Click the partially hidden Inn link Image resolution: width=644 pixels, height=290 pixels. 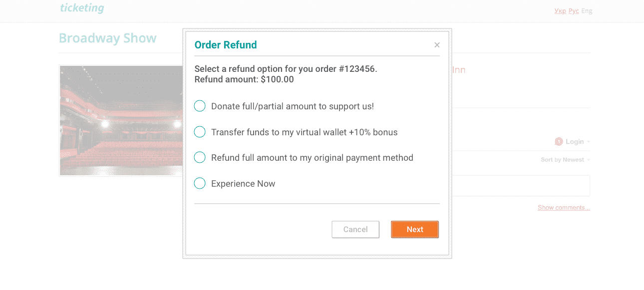459,70
